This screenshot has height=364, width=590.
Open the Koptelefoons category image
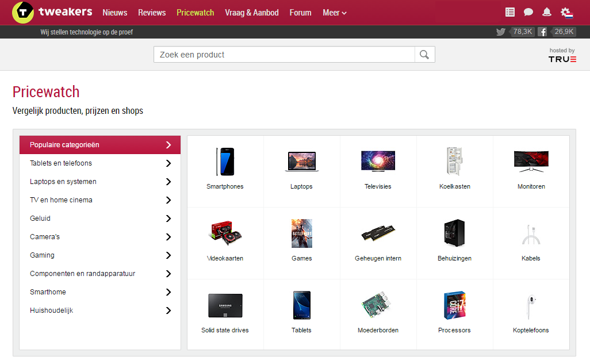[530, 306]
